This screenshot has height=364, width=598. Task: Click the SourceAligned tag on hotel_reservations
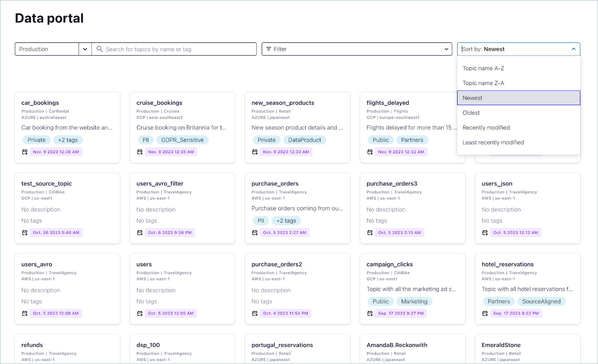pos(541,301)
